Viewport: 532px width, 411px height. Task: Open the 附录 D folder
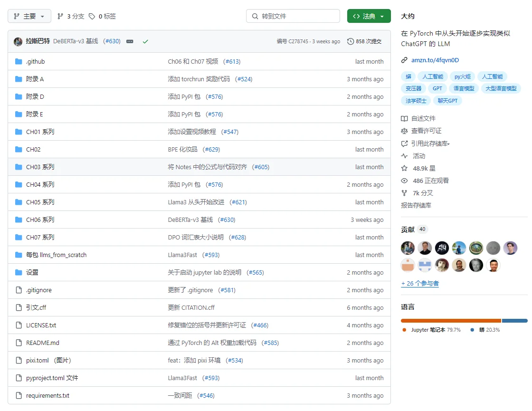[35, 97]
